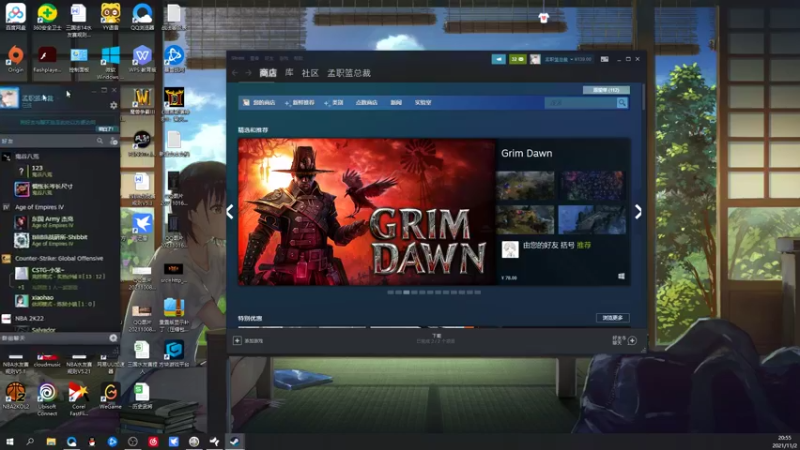Open friends list settings gear icon
Viewport: 800px width, 450px height.
tap(113, 105)
